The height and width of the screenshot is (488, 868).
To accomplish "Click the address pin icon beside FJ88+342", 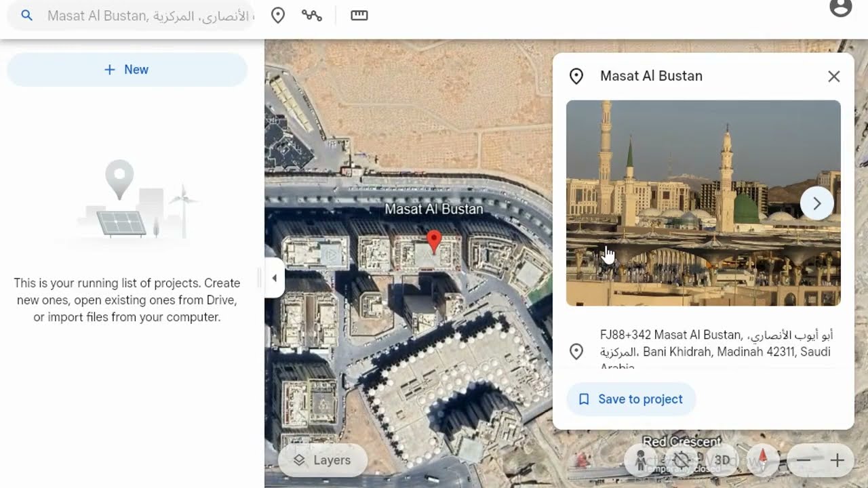I will coord(576,351).
